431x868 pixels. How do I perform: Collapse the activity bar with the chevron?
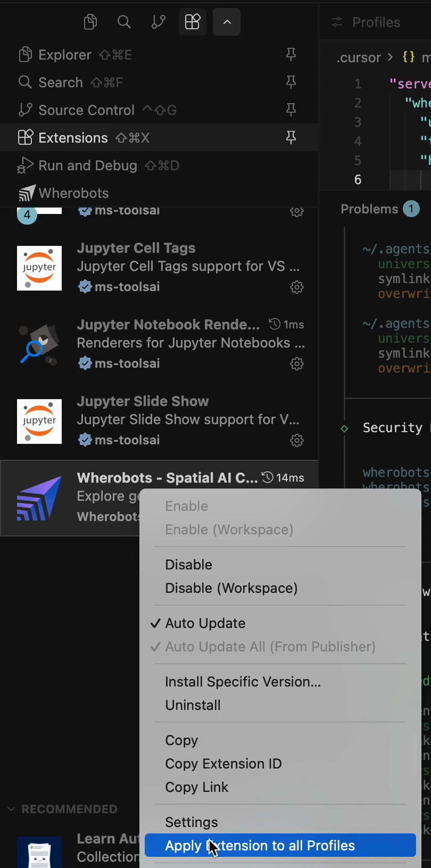pos(226,22)
